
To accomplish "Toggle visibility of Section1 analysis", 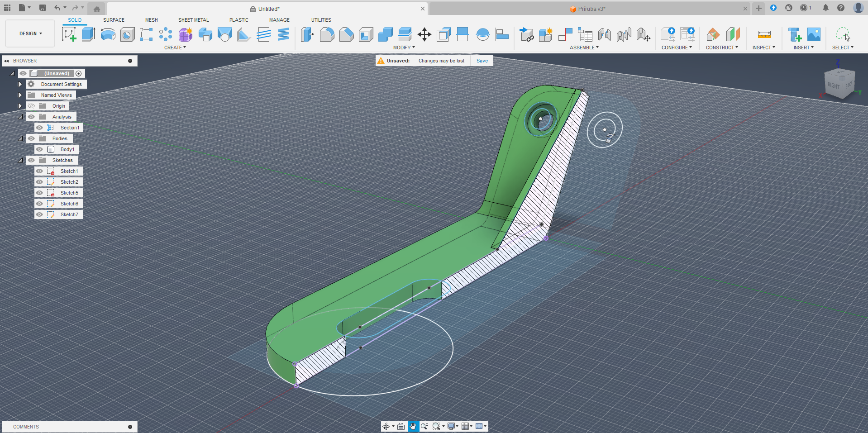I will 40,128.
